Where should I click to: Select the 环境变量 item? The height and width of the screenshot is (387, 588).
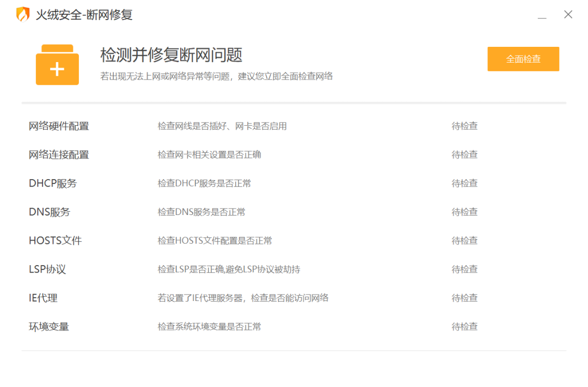pos(49,327)
